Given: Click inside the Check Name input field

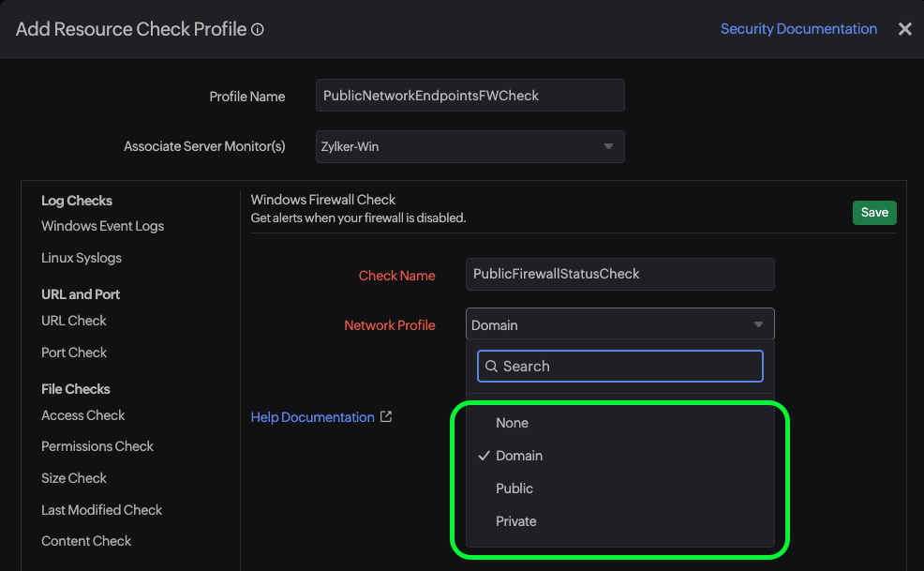Looking at the screenshot, I should tap(619, 274).
